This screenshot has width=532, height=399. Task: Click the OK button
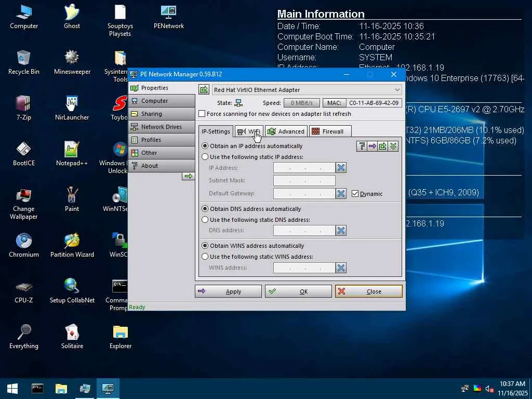[298, 291]
